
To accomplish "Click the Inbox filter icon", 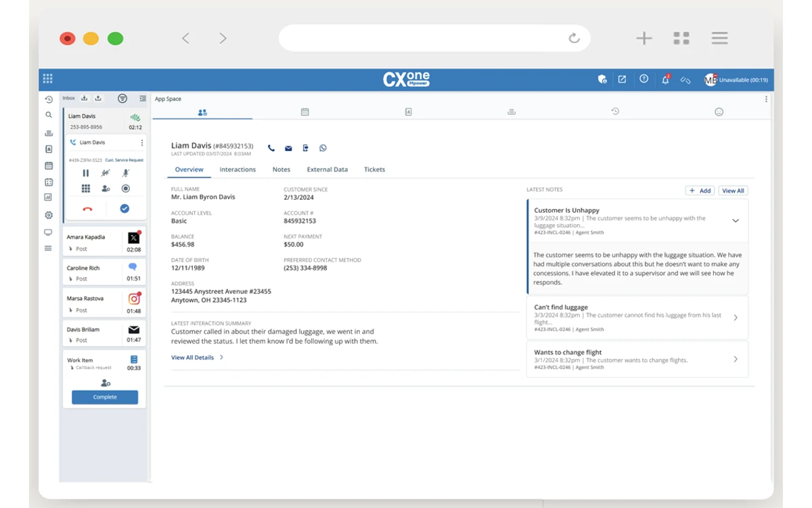I will coord(122,98).
